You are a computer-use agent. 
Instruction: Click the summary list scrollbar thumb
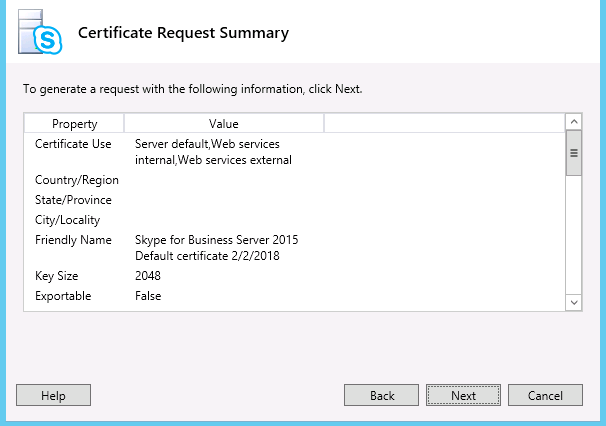tap(574, 153)
